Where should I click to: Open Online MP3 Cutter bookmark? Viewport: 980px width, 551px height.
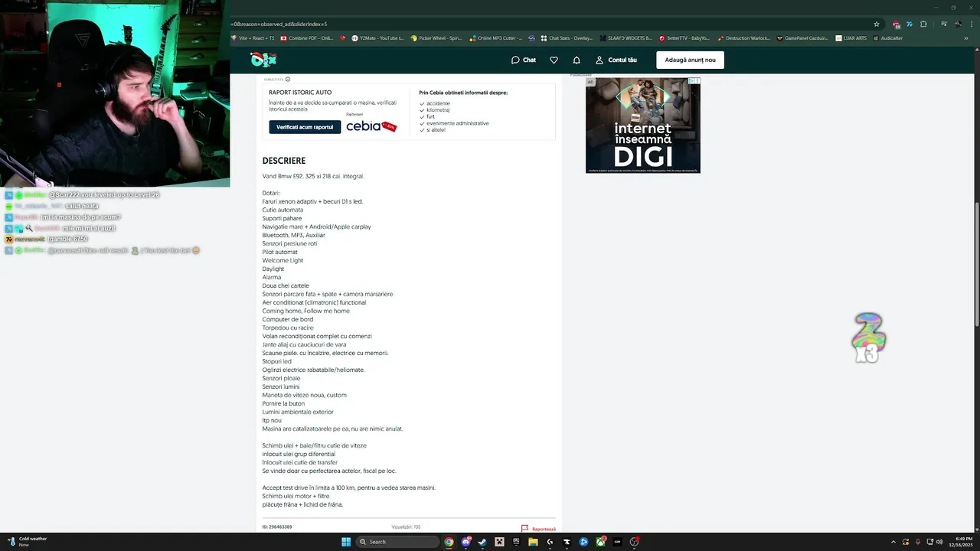[496, 37]
